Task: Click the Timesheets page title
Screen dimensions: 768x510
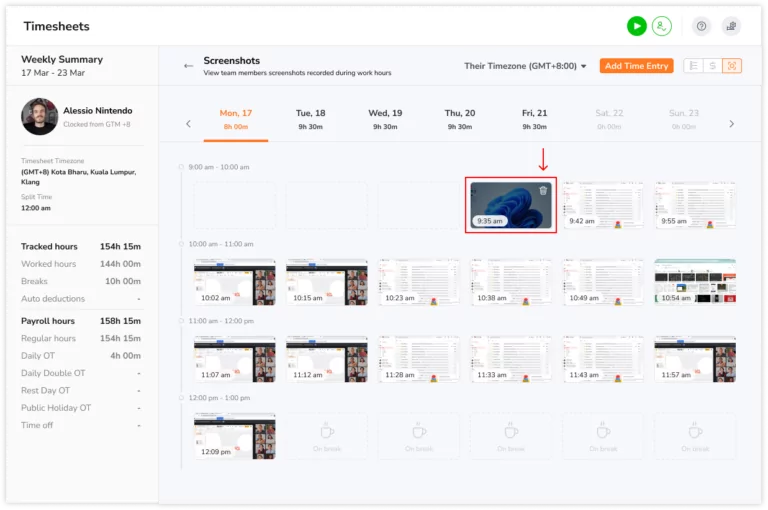Action: tap(56, 26)
